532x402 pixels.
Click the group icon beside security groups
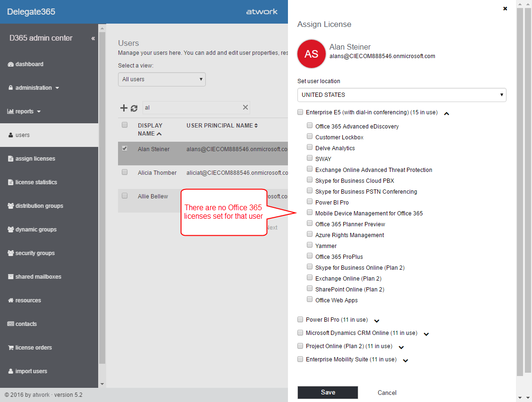11,253
